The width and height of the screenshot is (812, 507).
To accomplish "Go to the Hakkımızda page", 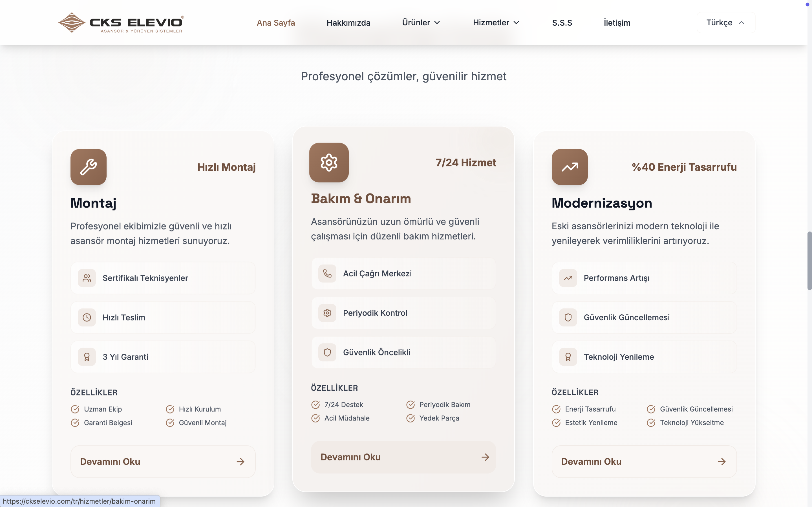I will pyautogui.click(x=348, y=23).
